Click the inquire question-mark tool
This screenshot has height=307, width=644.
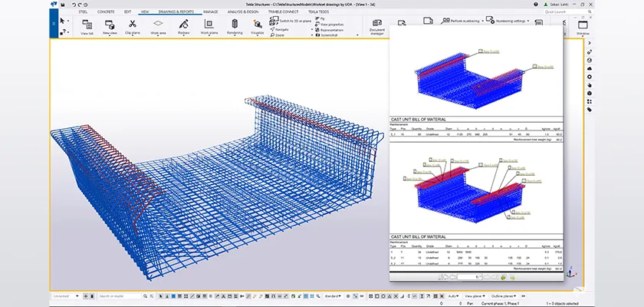[62, 31]
